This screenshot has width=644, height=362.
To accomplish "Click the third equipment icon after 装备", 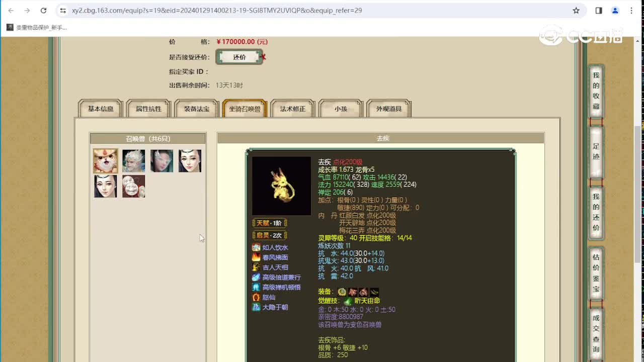I will pos(363,292).
